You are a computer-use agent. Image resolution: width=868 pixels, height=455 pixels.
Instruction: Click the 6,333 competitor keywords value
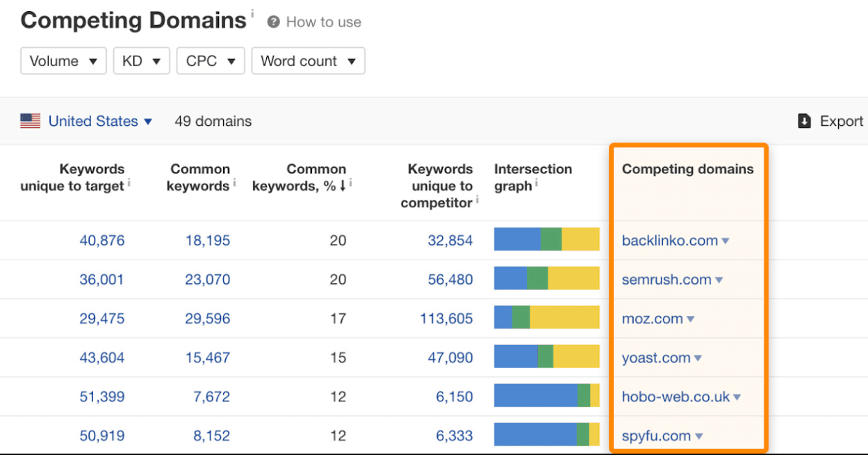(455, 436)
